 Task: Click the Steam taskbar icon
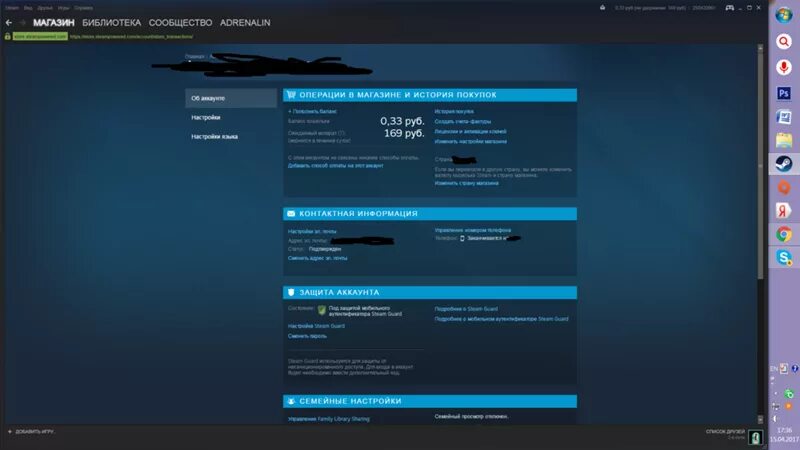point(784,164)
